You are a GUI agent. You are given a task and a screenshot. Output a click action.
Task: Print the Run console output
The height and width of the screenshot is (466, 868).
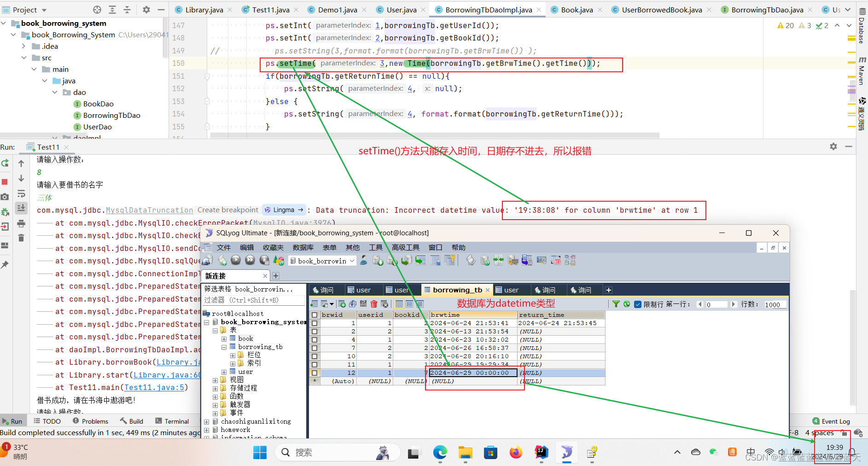[21, 224]
